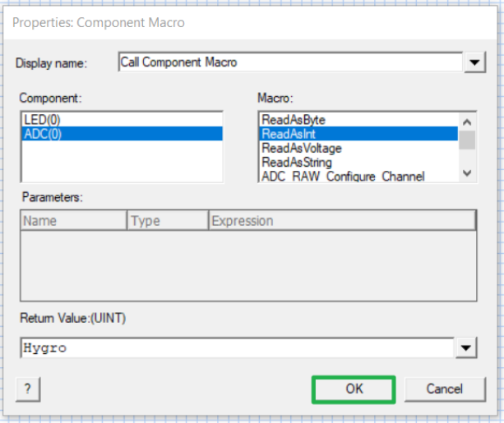The height and width of the screenshot is (423, 504).
Task: Open help with the question mark button
Action: [x=27, y=389]
